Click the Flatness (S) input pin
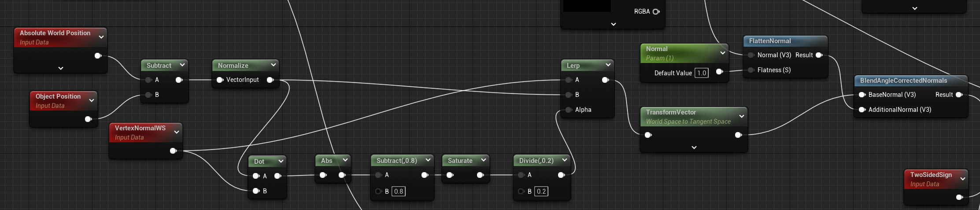The height and width of the screenshot is (210, 980). [751, 70]
